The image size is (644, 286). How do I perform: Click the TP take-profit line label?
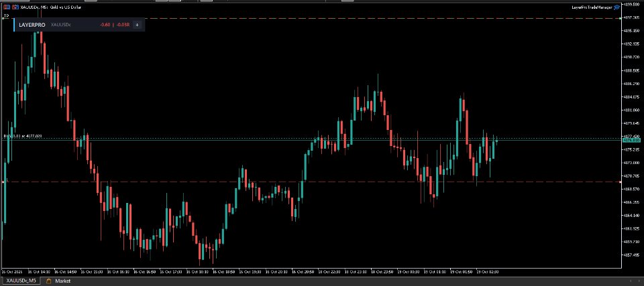(x=6, y=15)
